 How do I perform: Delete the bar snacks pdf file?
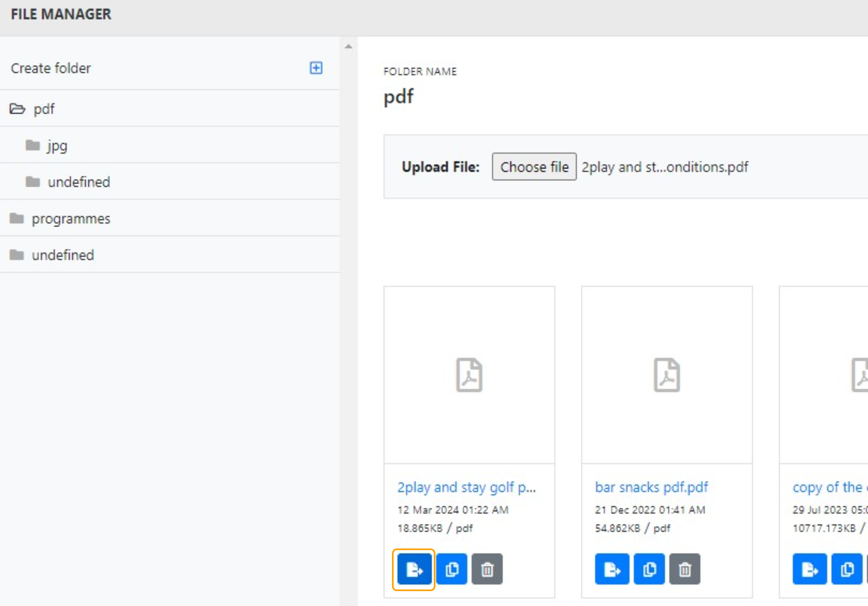pyautogui.click(x=685, y=569)
